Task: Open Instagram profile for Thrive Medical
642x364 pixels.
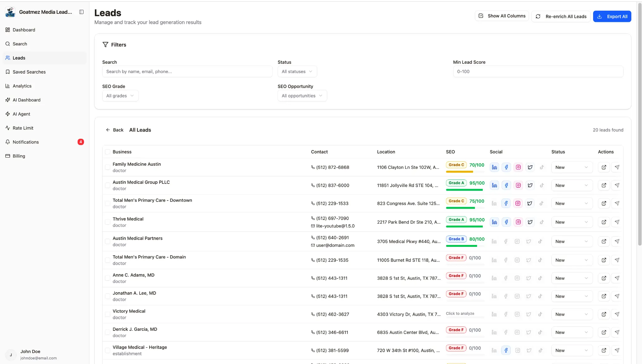Action: tap(518, 222)
